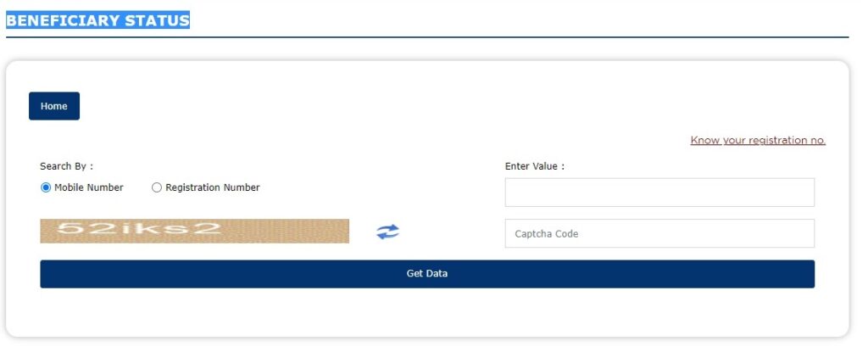The width and height of the screenshot is (868, 352).
Task: Focus the Enter Value text field
Action: [x=659, y=193]
